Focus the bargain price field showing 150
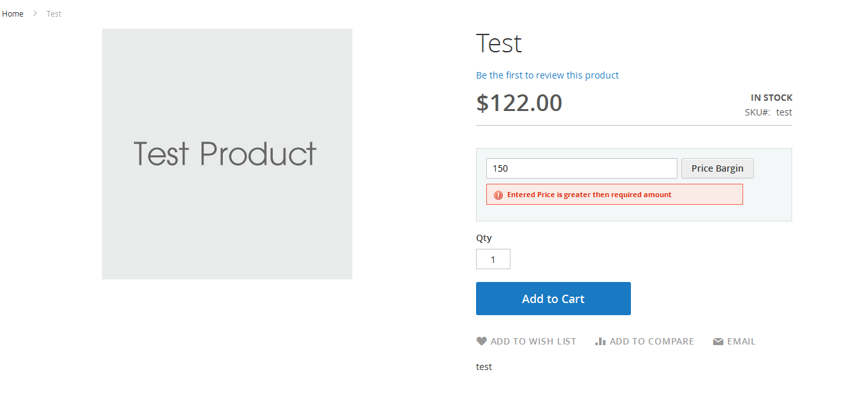Viewport: 868px width, 400px height. [581, 168]
